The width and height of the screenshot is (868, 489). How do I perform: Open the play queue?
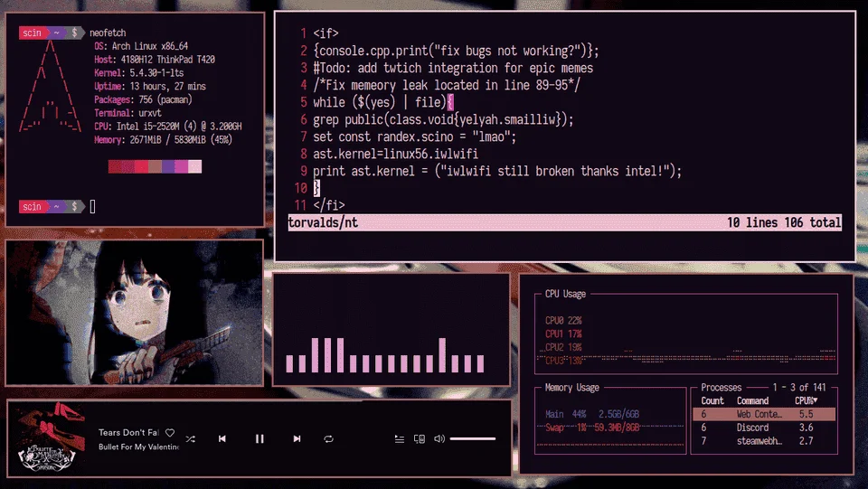[399, 438]
